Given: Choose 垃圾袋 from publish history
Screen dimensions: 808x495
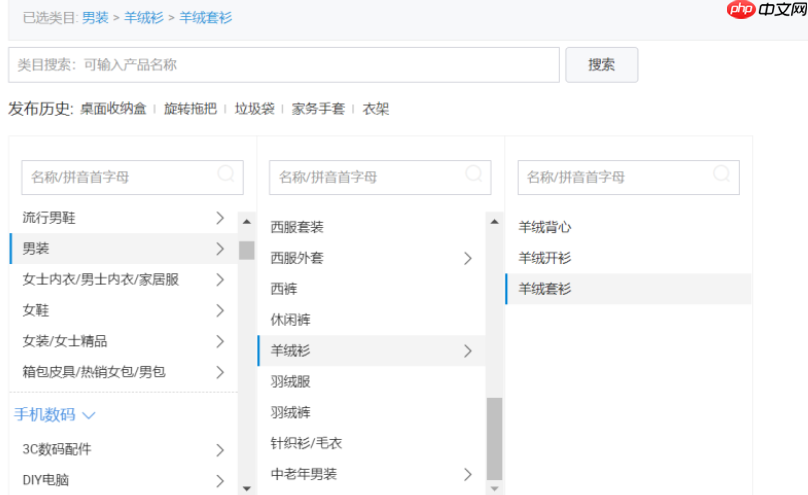Looking at the screenshot, I should [253, 108].
